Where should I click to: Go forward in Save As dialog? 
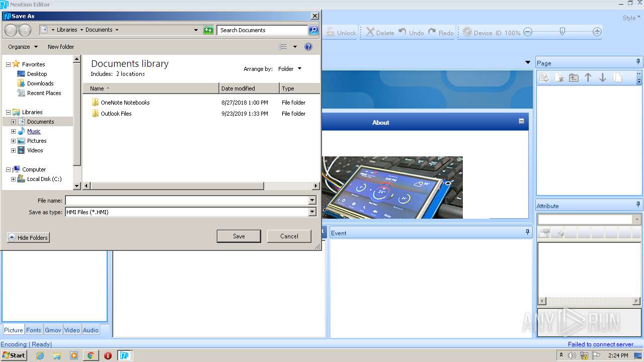[x=25, y=30]
